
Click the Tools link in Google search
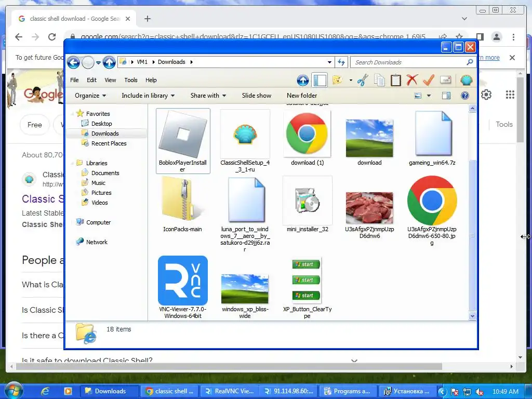click(x=504, y=124)
